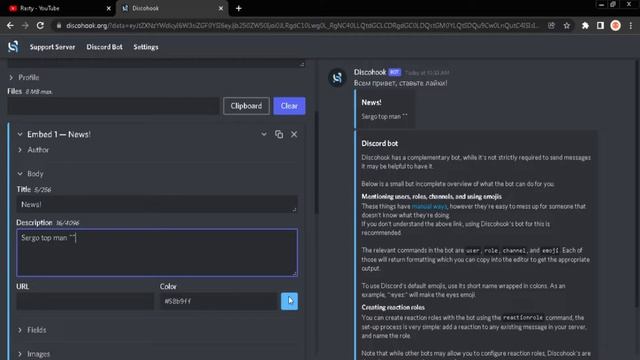Click the browser forward arrow
This screenshot has width=640, height=360.
click(25, 25)
